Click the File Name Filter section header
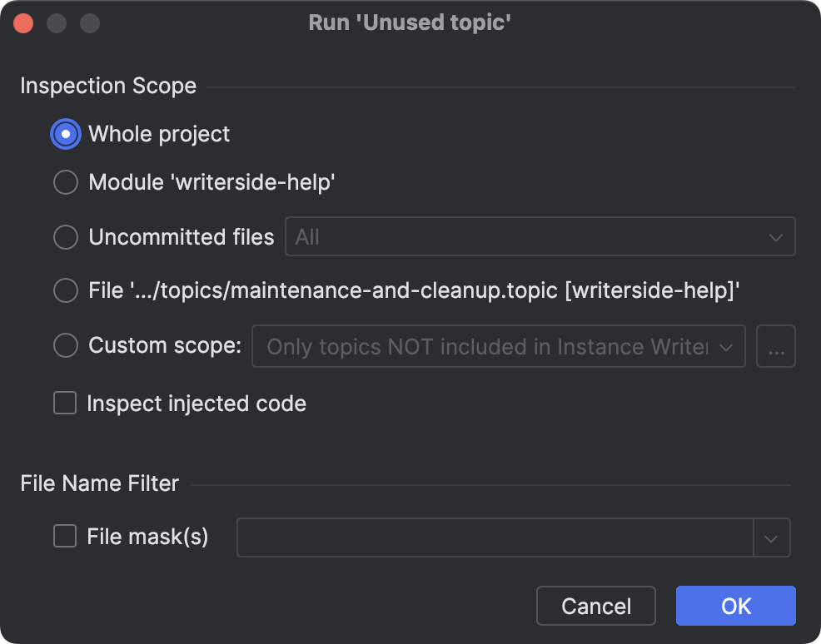 coord(99,483)
